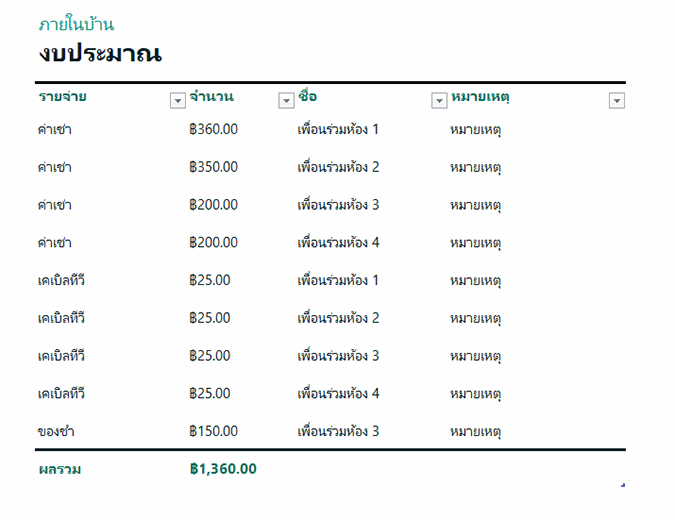Select the ฿360.00 amount cell
675x520 pixels.
tap(213, 129)
